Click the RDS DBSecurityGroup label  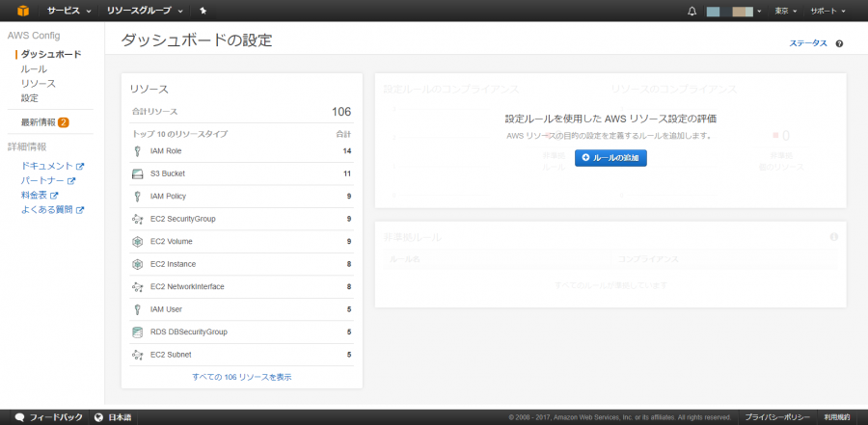pos(189,332)
